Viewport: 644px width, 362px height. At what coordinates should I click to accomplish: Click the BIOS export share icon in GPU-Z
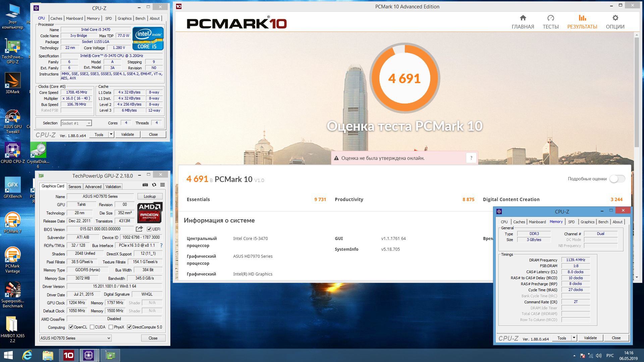click(139, 229)
